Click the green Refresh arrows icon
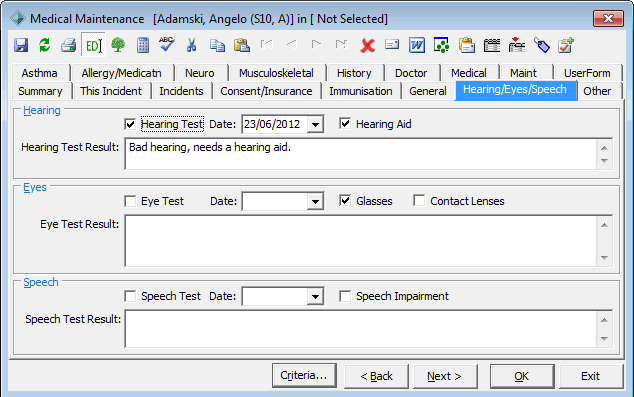 [44, 45]
